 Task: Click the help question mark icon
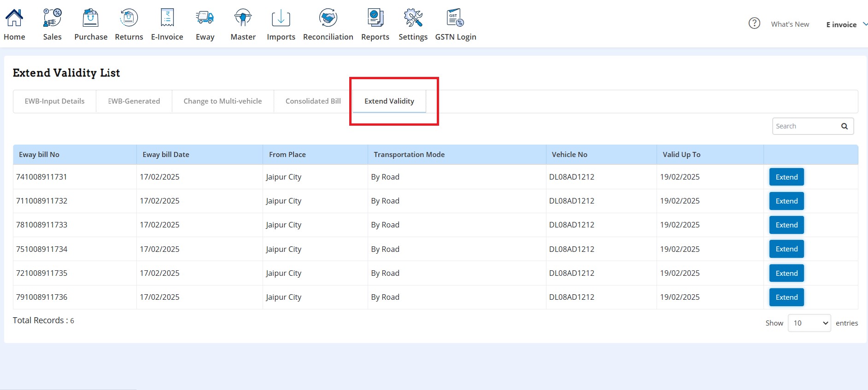pyautogui.click(x=754, y=23)
